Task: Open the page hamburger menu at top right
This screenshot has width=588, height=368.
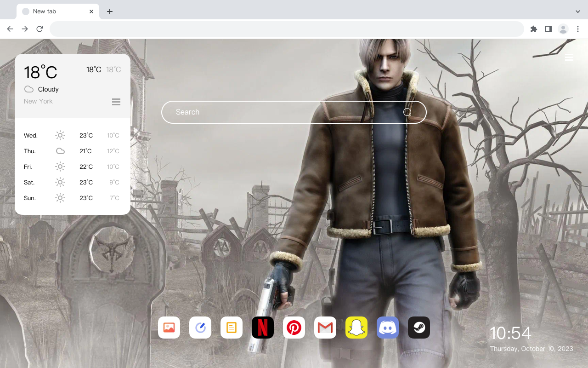Action: pos(569,57)
